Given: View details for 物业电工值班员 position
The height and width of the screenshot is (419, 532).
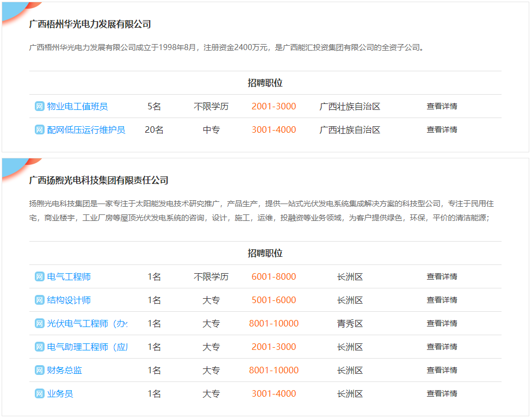Looking at the screenshot, I should pos(442,107).
